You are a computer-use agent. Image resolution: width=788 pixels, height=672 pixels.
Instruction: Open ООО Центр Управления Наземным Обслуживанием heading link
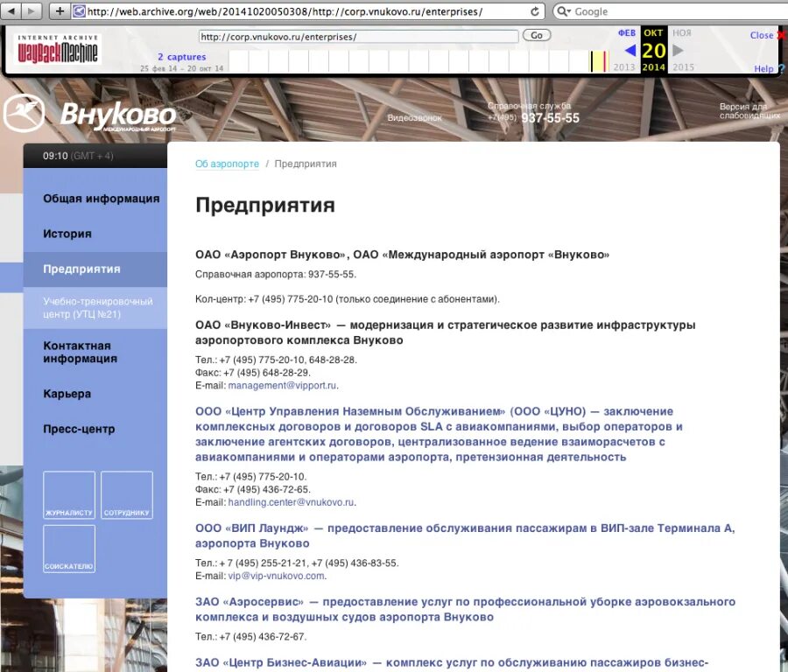(x=439, y=434)
